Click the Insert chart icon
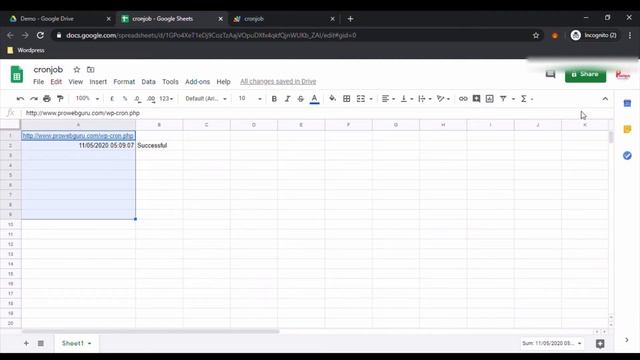Image resolution: width=640 pixels, height=360 pixels. point(489,99)
